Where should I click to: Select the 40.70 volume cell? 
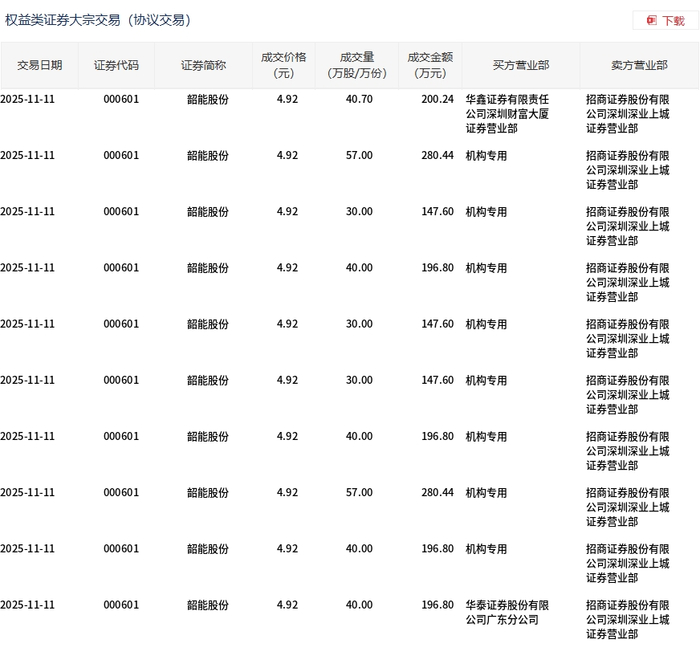[359, 99]
